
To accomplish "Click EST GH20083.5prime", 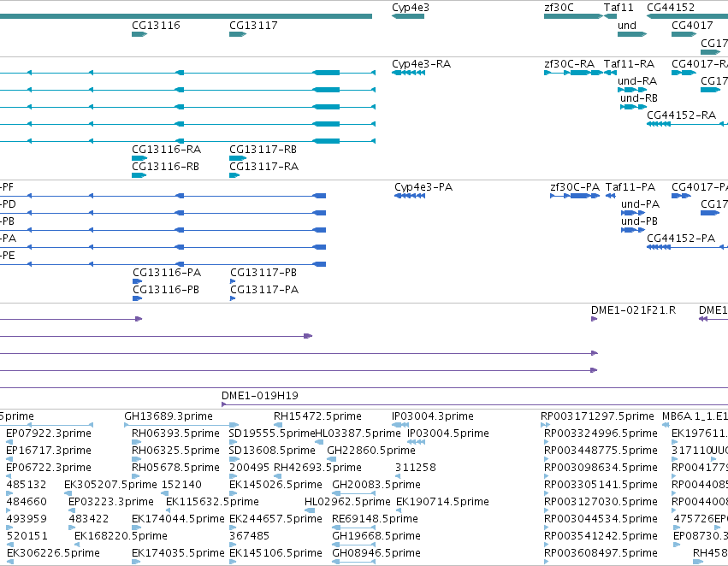I will (x=376, y=485).
